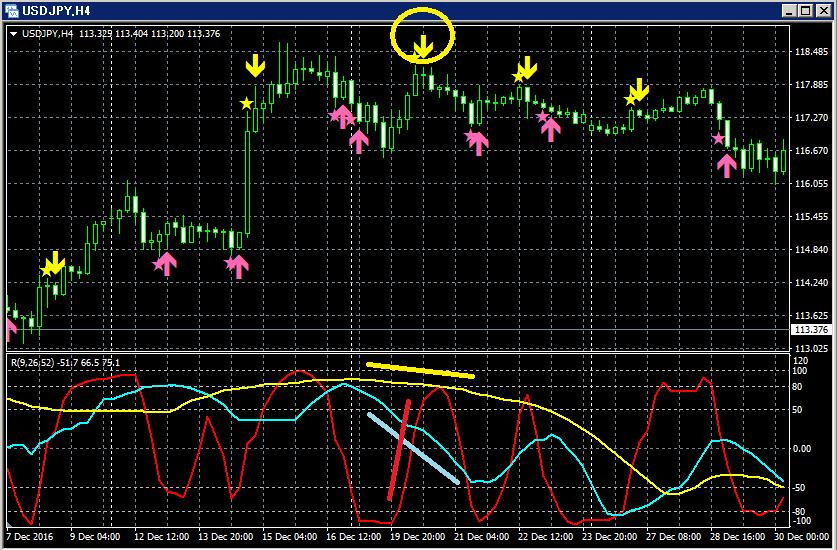Click the 115.455 price axis label
This screenshot has width=837, height=550.
[810, 216]
